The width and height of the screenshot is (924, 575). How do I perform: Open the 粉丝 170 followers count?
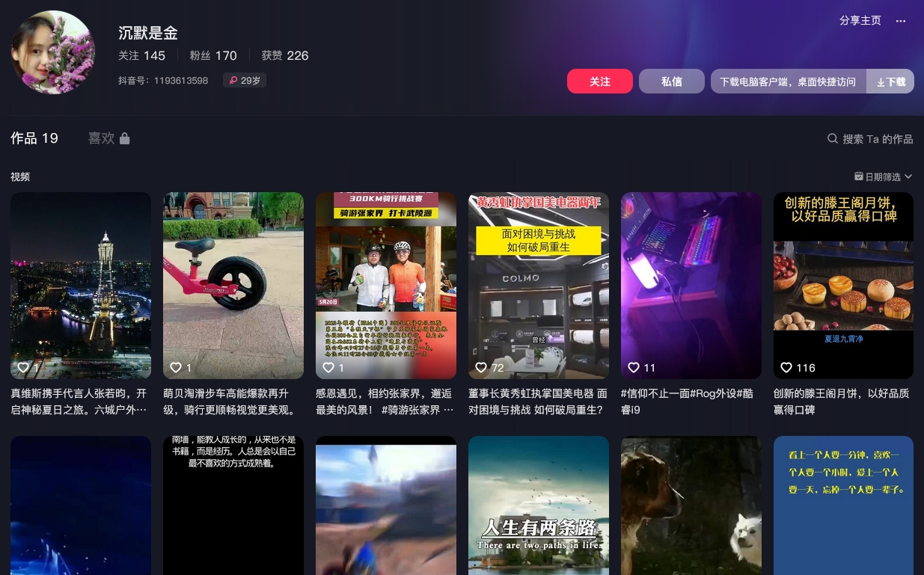pyautogui.click(x=213, y=55)
